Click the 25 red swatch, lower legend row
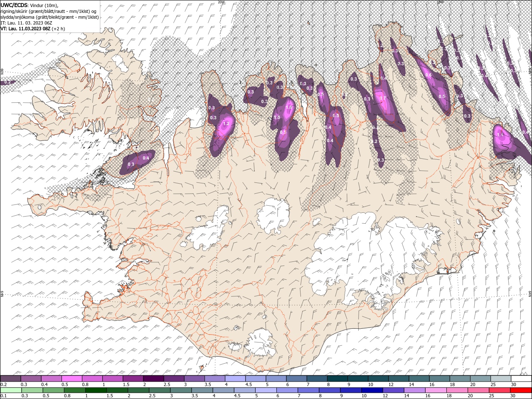Image resolution: width=532 pixels, height=399 pixels. pyautogui.click(x=499, y=390)
